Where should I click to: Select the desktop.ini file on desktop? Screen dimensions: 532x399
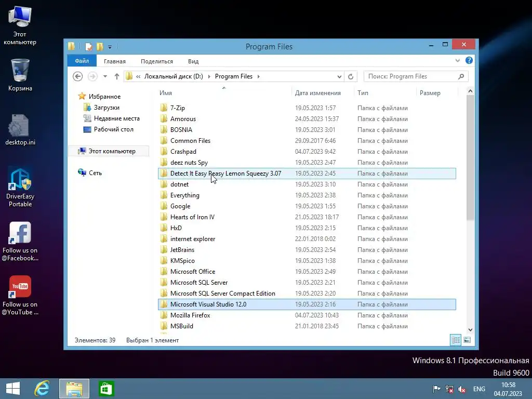click(20, 129)
